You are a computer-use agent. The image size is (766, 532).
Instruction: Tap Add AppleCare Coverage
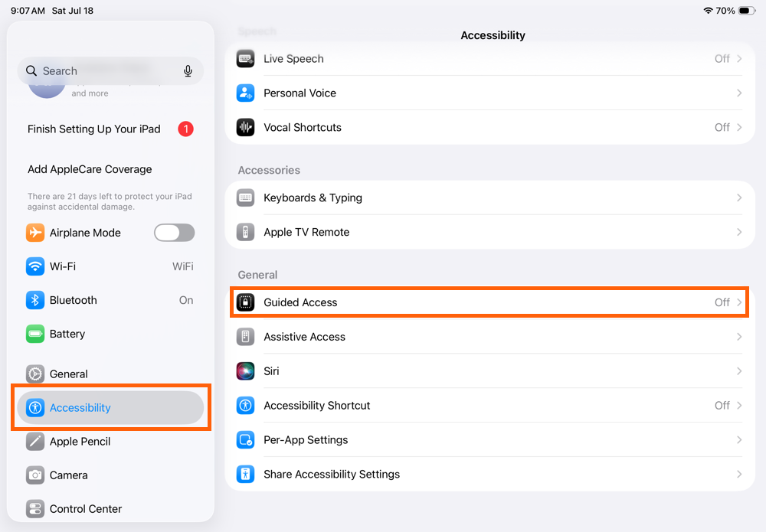click(x=90, y=169)
